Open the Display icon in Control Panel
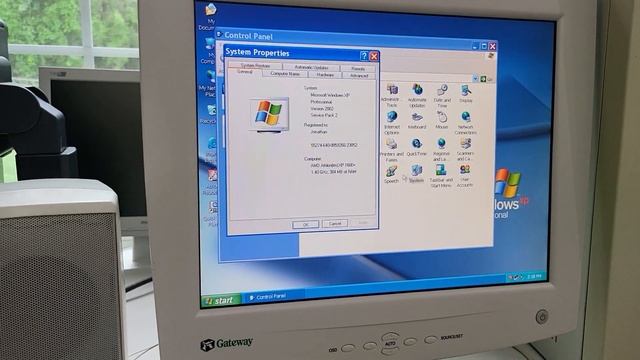 click(466, 93)
